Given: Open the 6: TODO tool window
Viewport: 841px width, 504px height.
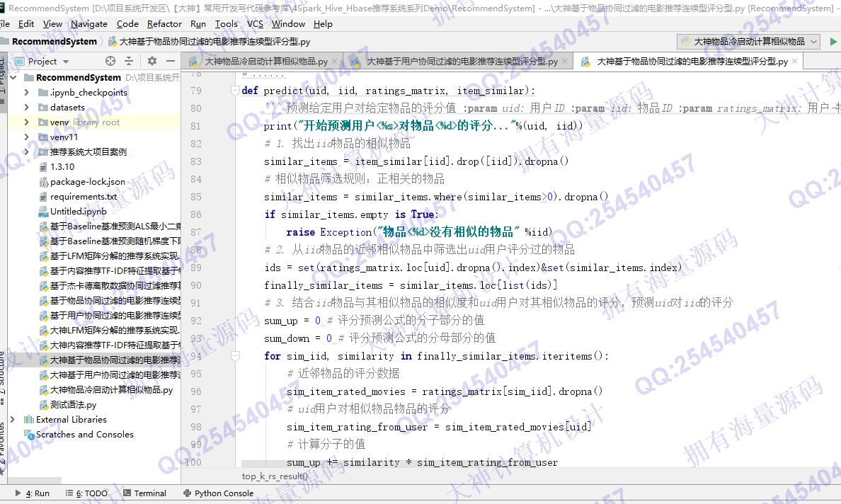Looking at the screenshot, I should point(86,493).
